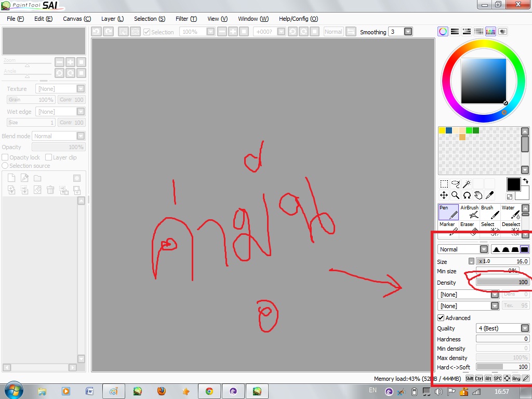Toggle the color wheel panel button
The image size is (532, 399).
tap(443, 32)
